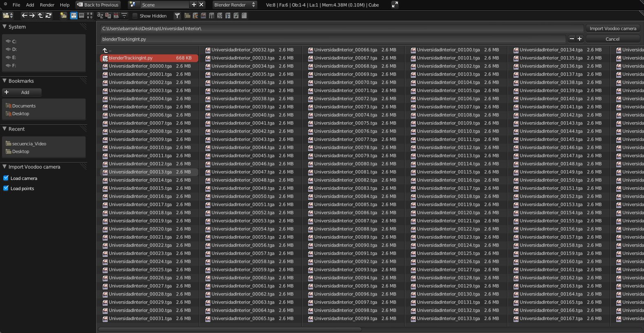Sort files alphabetically
This screenshot has width=644, height=333.
100,15
